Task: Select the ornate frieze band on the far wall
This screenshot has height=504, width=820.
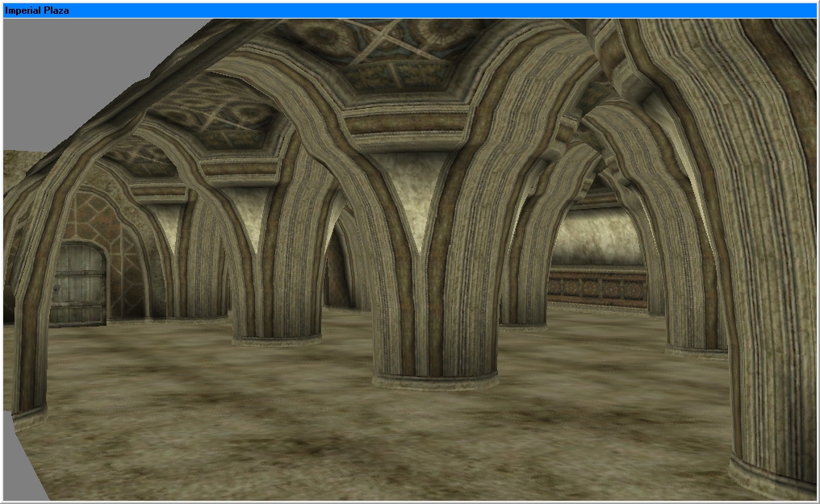Action: [x=596, y=287]
